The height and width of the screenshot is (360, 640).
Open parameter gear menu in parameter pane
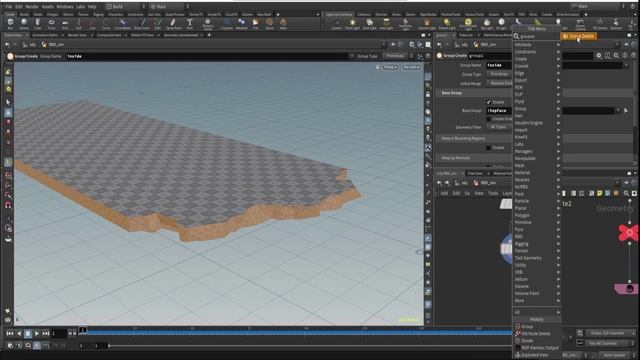point(599,55)
